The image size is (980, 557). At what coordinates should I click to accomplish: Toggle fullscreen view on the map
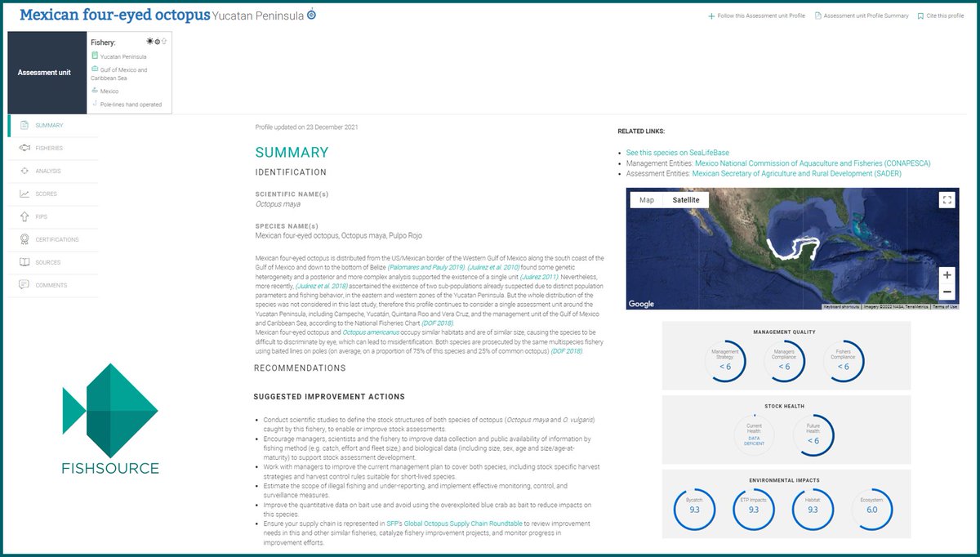[x=947, y=199]
